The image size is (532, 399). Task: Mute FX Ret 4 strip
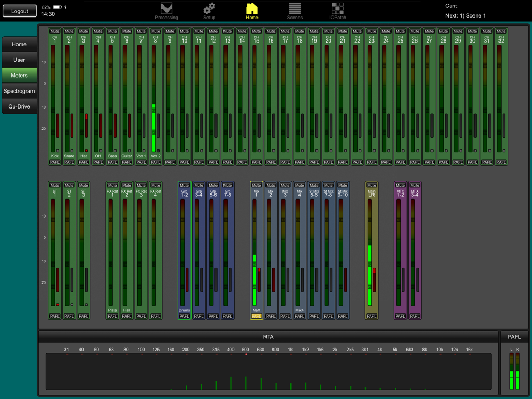point(155,185)
